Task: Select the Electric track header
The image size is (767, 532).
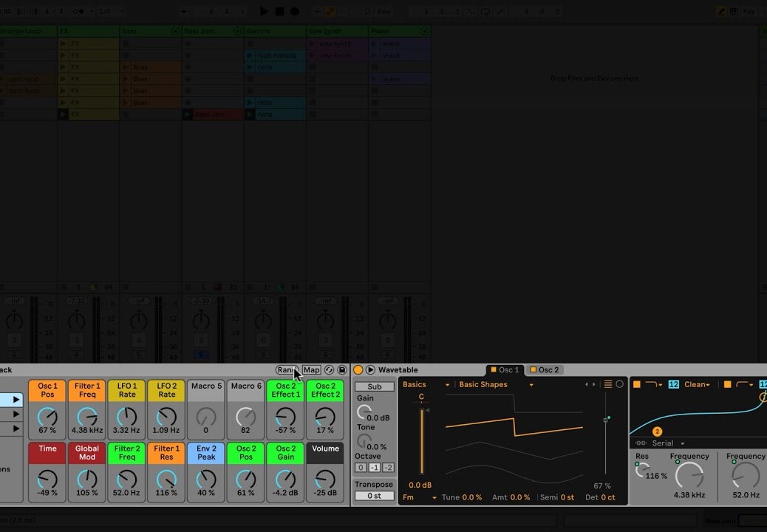Action: pos(275,31)
